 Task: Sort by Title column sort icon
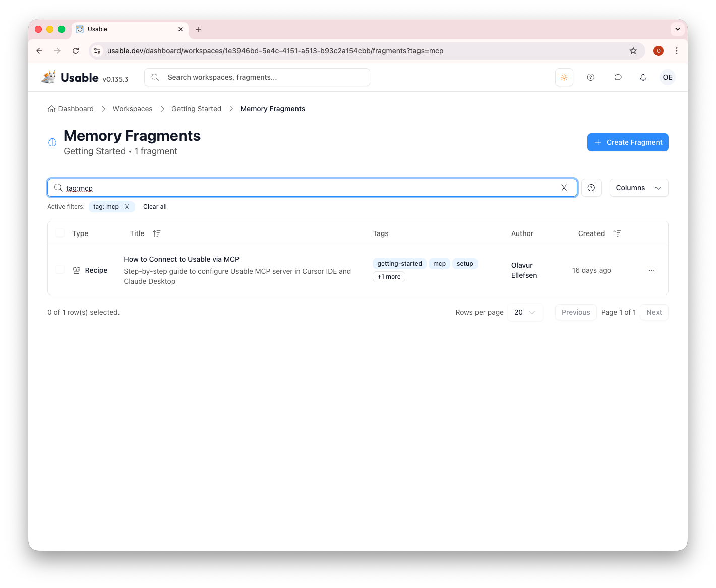click(157, 233)
